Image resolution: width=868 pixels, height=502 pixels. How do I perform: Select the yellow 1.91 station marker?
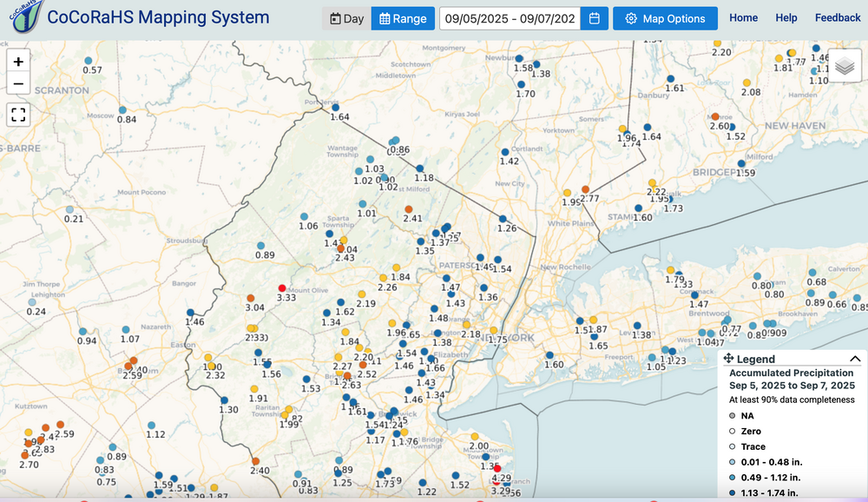[254, 389]
